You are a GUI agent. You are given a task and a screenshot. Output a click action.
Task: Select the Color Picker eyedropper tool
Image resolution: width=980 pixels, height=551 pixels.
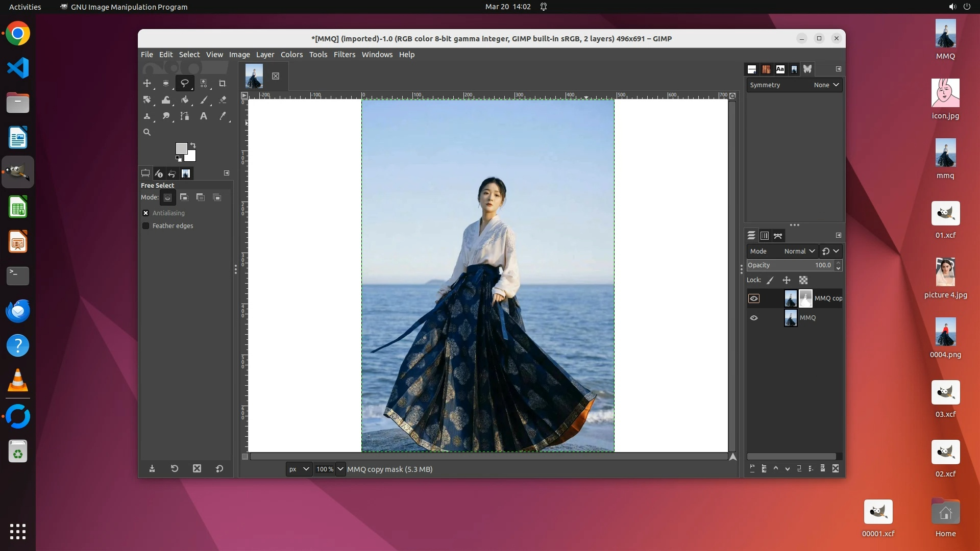[223, 116]
